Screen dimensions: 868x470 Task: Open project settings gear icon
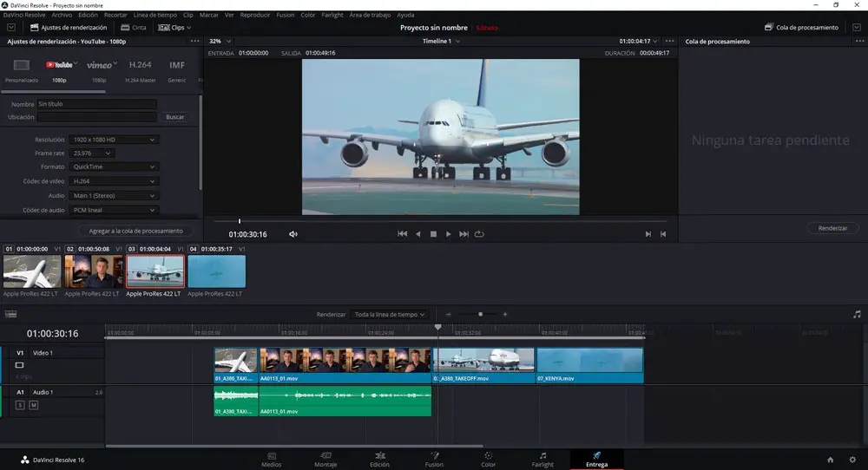pyautogui.click(x=852, y=460)
